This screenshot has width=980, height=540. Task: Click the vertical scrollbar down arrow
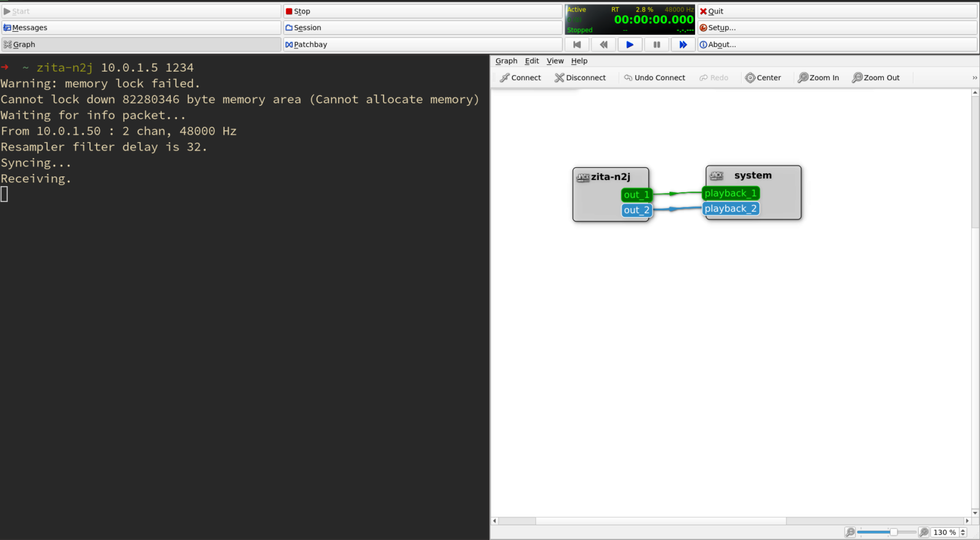tap(975, 513)
